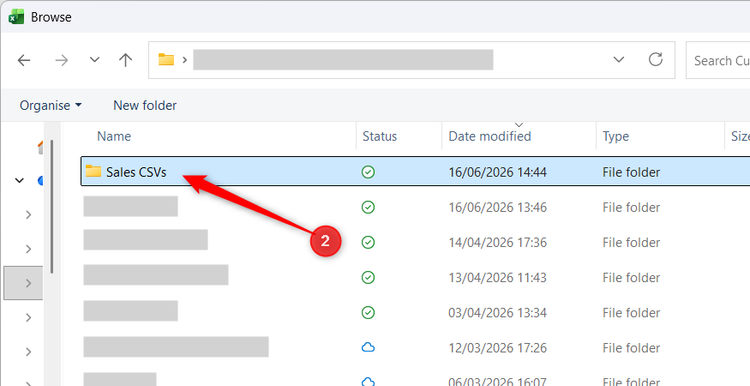Click the forward navigation arrow
750x386 pixels.
click(x=61, y=60)
